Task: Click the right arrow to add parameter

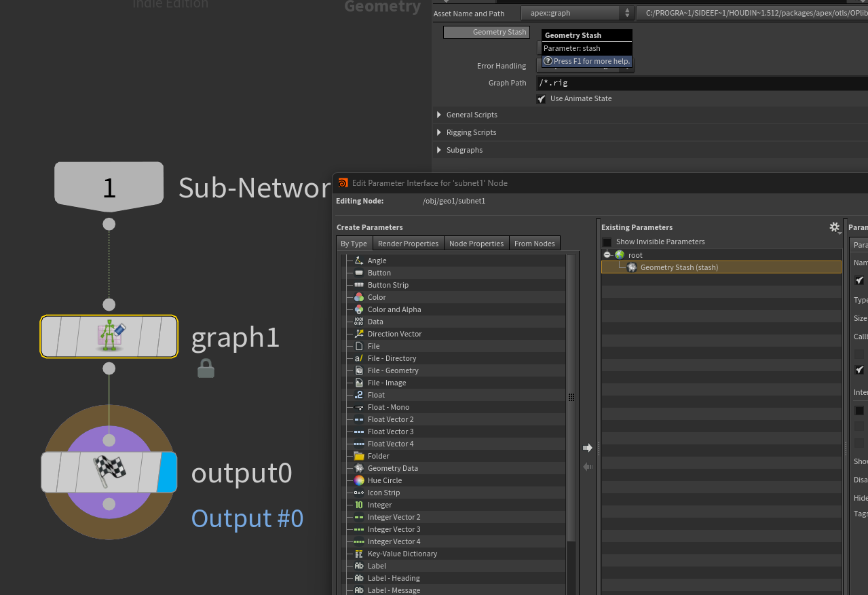Action: pyautogui.click(x=588, y=448)
